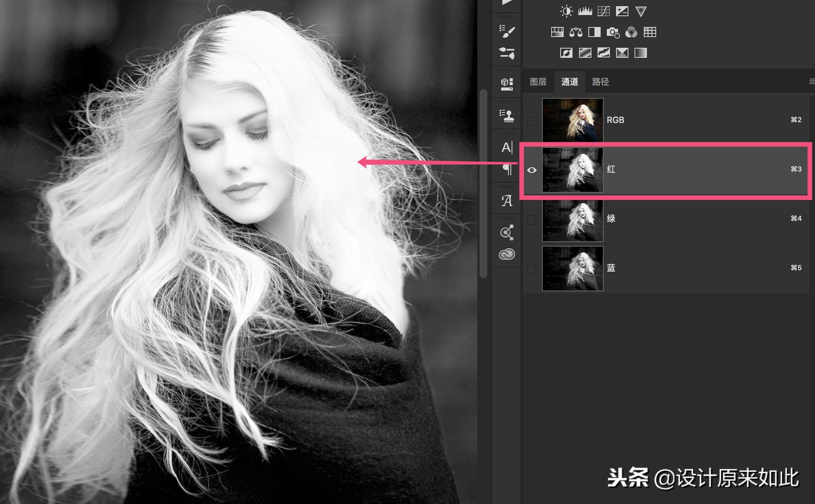The width and height of the screenshot is (815, 504).
Task: Select the 绿 channel thumbnail
Action: coord(573,219)
